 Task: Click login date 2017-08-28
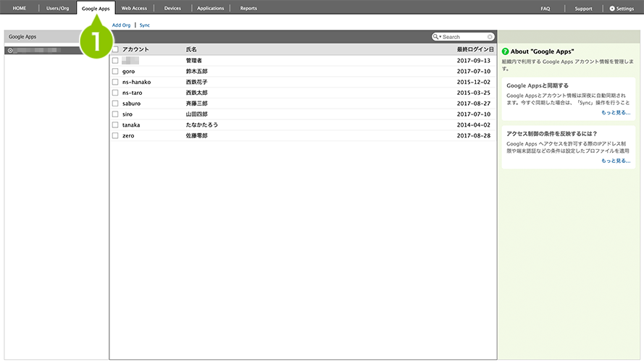tap(474, 135)
